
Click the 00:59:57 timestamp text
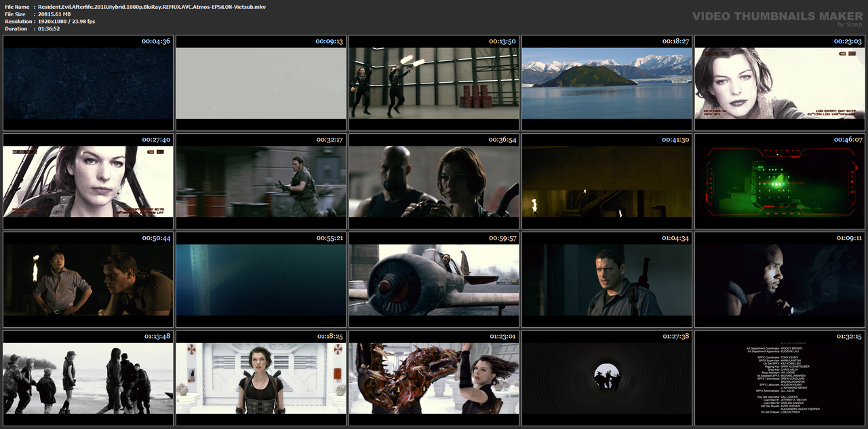(502, 238)
